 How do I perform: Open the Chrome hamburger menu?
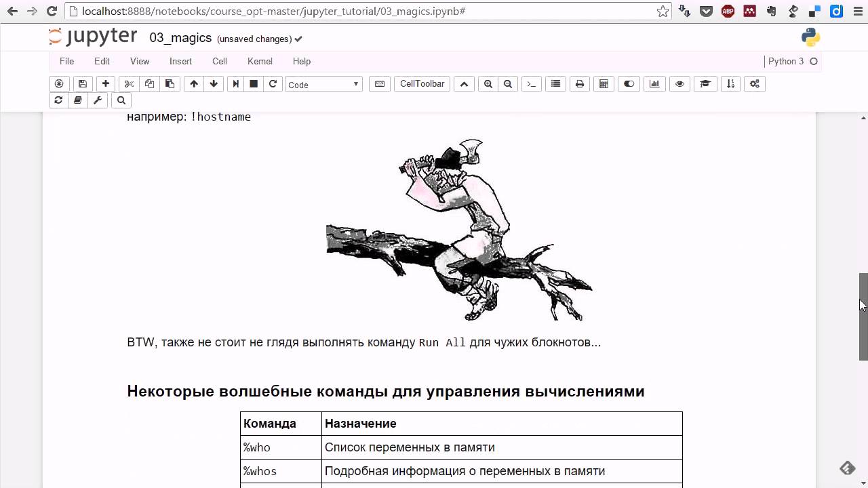(x=856, y=11)
